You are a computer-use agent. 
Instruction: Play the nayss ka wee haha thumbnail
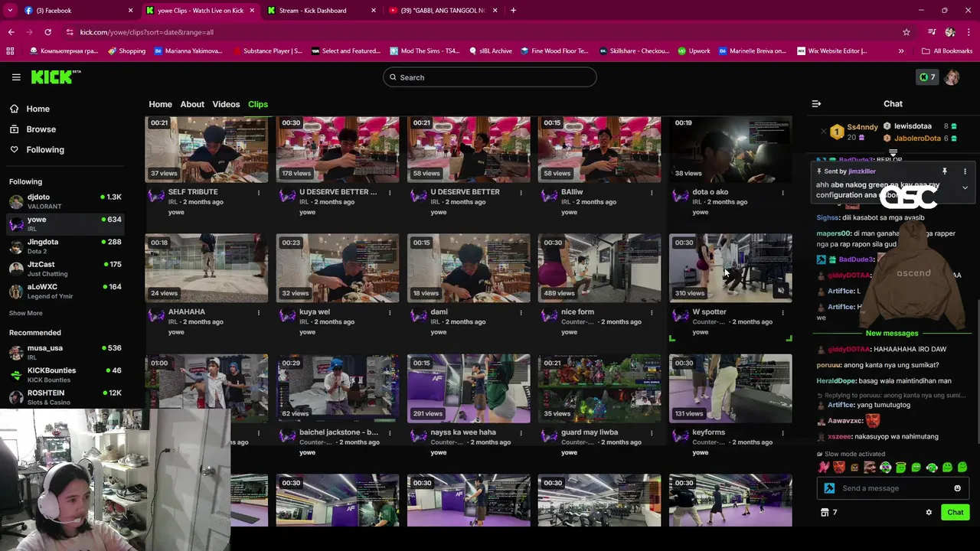click(469, 389)
